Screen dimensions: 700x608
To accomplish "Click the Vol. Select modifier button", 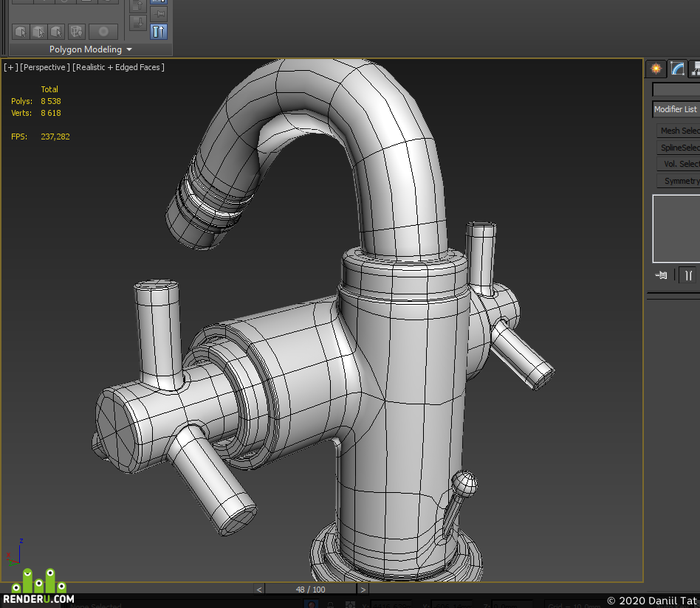I will tap(679, 164).
